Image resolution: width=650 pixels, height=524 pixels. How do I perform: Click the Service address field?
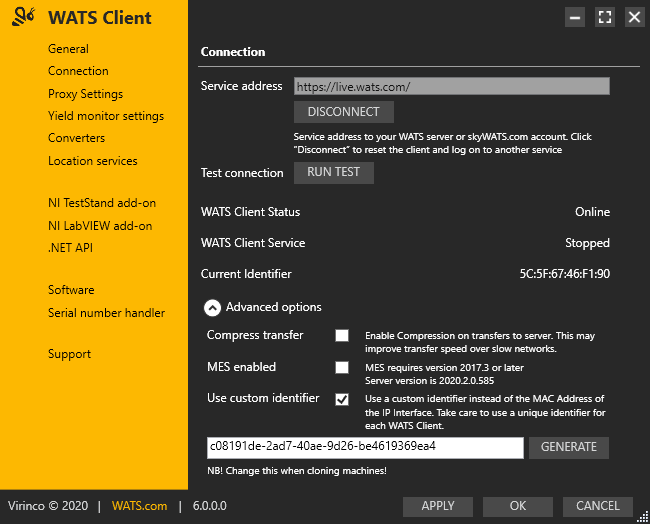point(452,86)
